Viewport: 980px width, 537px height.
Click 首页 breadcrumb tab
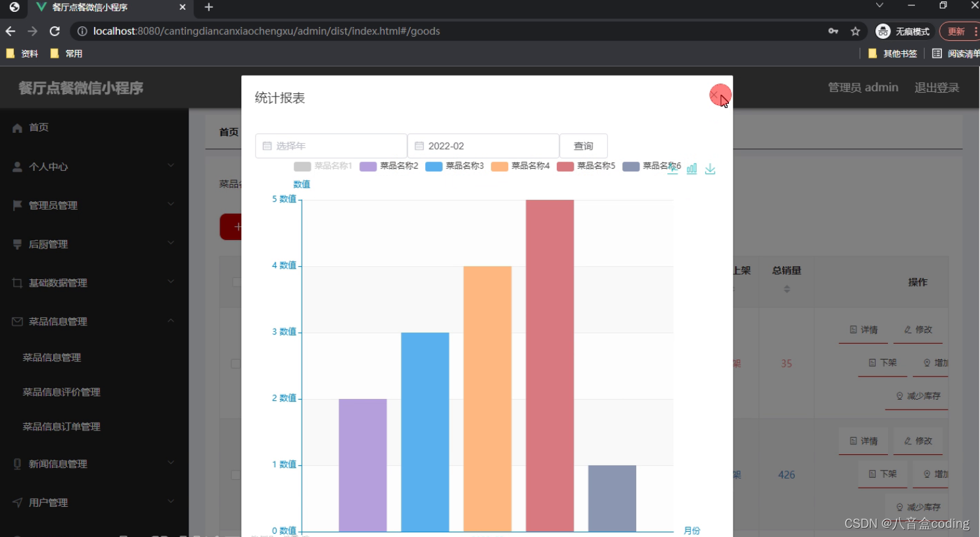[229, 131]
